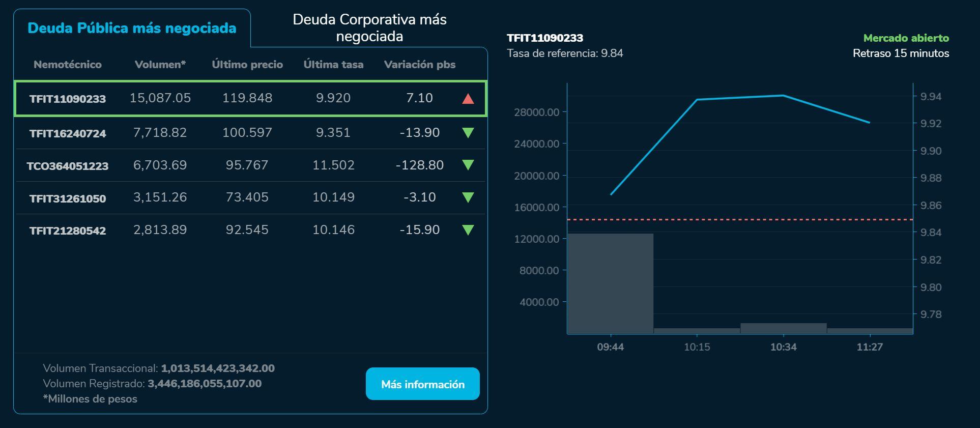Select the TFIT21280542 bond row
Image resolution: width=980 pixels, height=428 pixels.
(68, 231)
